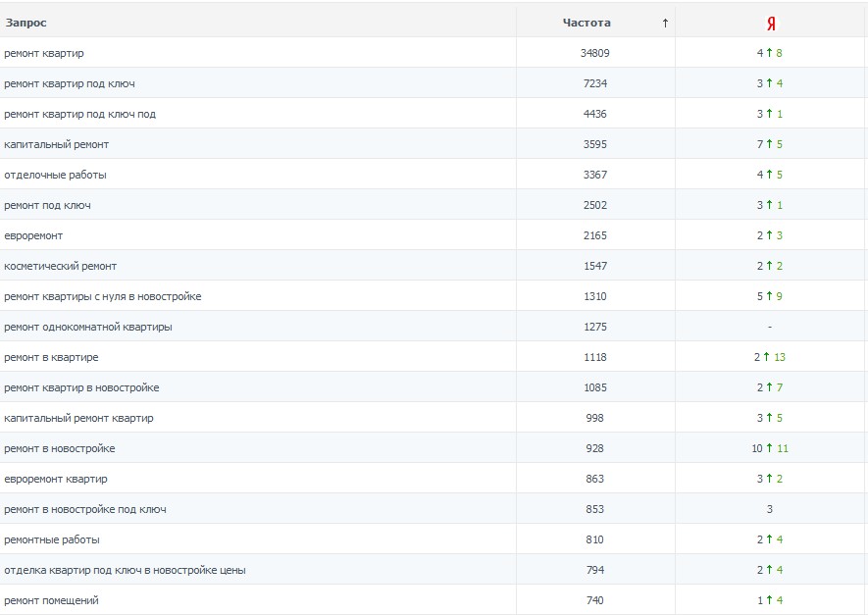Click 'ремонт квартир под ключ под' query

point(80,114)
